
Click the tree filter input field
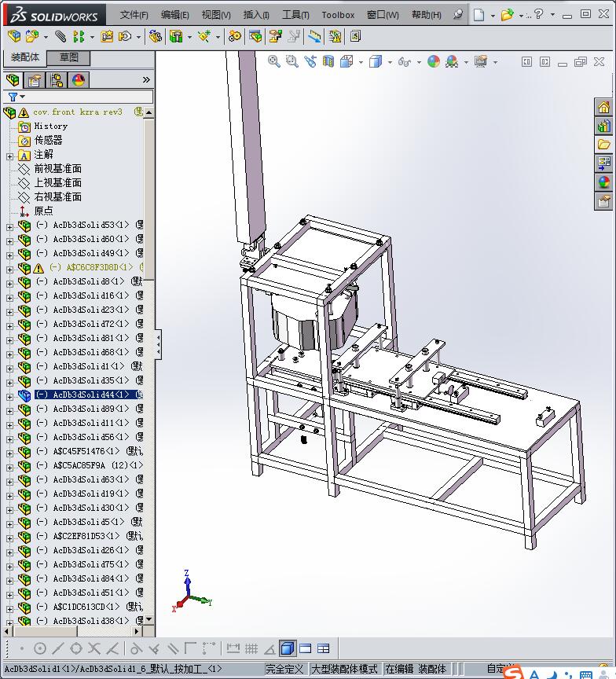pos(79,97)
